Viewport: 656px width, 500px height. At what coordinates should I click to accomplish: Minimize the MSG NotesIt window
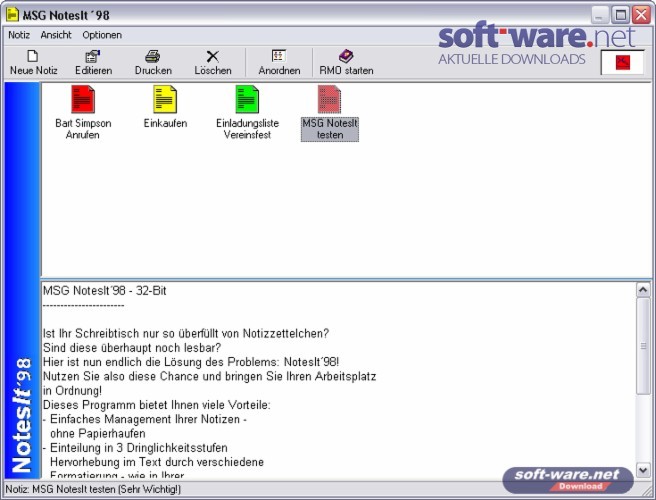point(600,15)
